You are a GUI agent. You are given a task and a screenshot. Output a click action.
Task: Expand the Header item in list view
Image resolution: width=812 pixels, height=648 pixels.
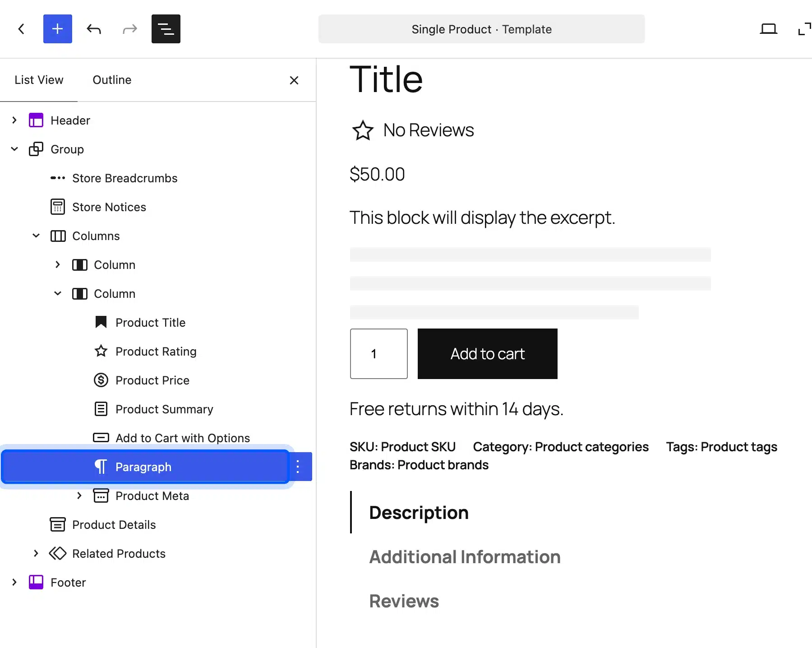(x=14, y=120)
